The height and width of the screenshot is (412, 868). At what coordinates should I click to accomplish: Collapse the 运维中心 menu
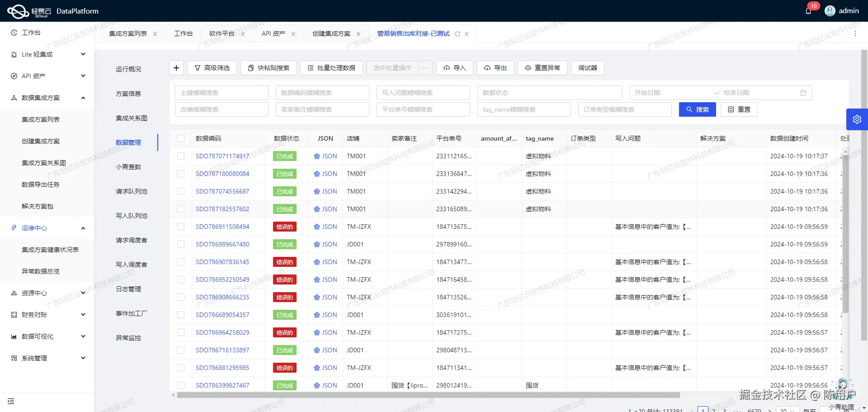(x=47, y=228)
